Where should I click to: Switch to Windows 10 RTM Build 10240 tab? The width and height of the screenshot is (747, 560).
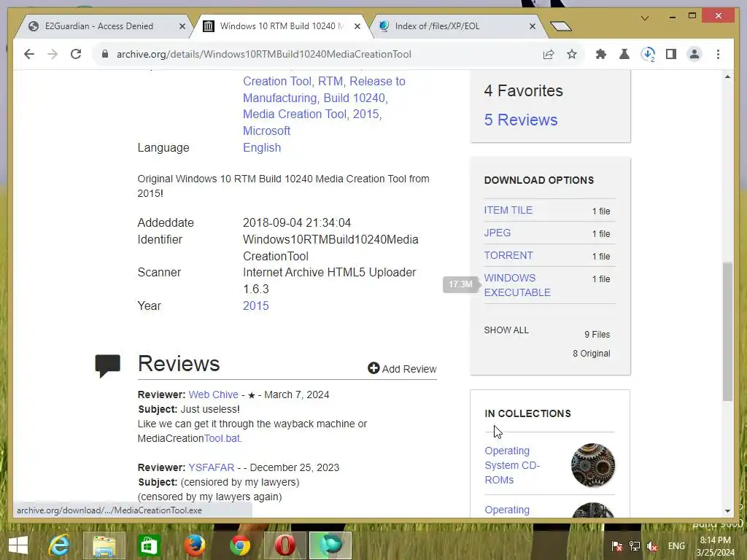(x=282, y=26)
